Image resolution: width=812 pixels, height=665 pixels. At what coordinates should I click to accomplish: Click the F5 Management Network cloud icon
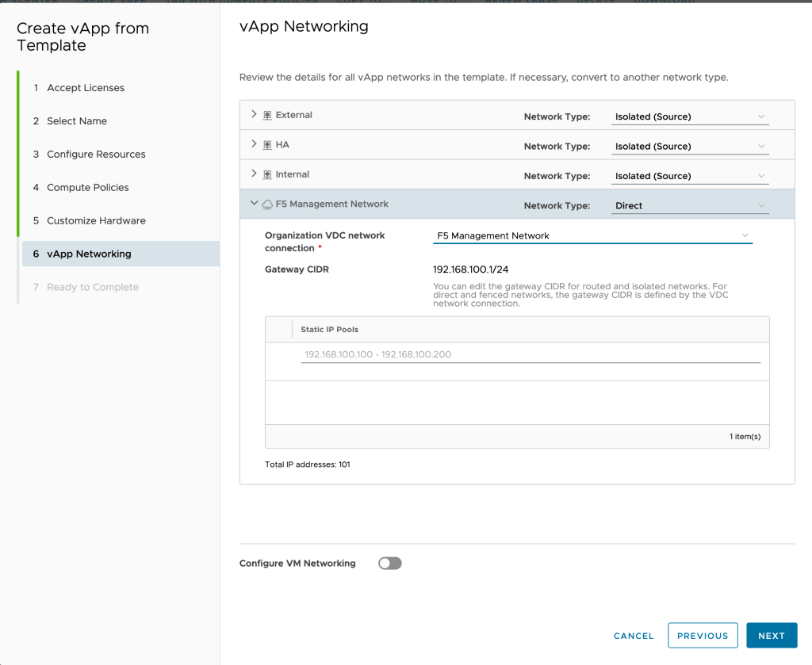click(x=267, y=204)
